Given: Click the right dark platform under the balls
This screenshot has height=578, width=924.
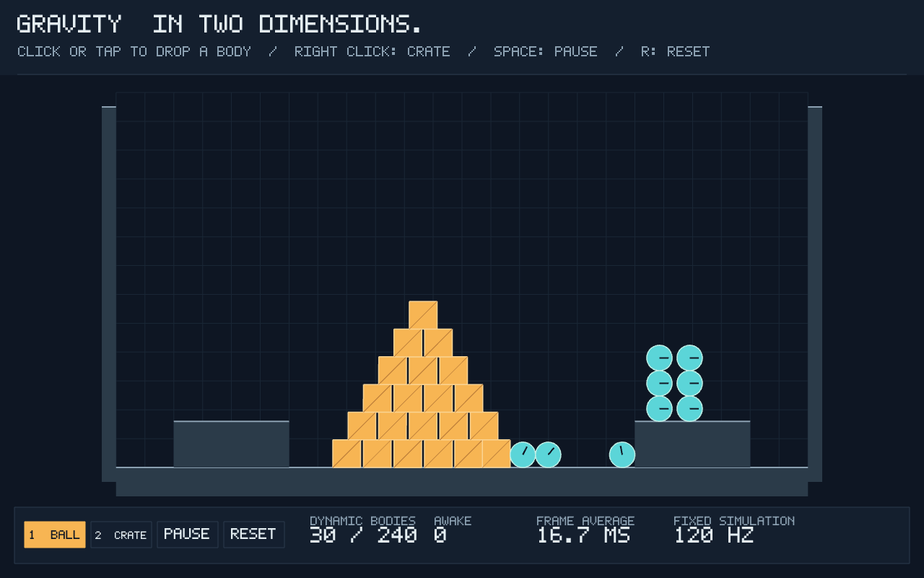Looking at the screenshot, I should [692, 444].
